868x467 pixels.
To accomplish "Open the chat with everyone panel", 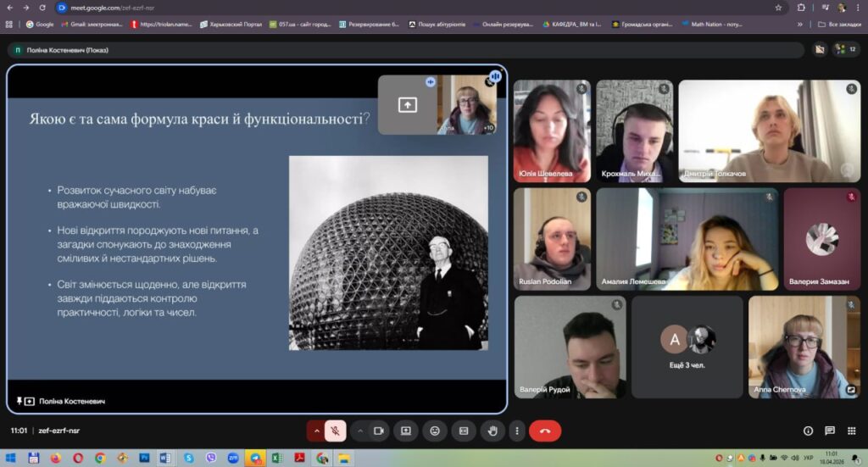I will pos(829,431).
